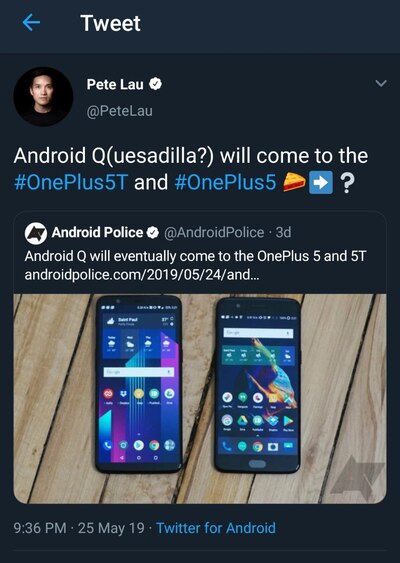The height and width of the screenshot is (563, 400).
Task: Tap the back arrow icon
Action: [x=31, y=23]
